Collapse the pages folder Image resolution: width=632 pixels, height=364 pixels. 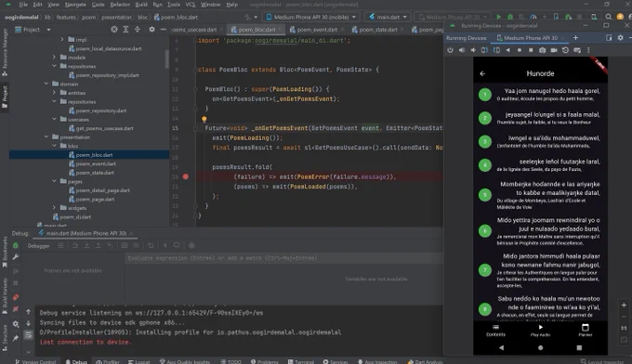pos(55,181)
